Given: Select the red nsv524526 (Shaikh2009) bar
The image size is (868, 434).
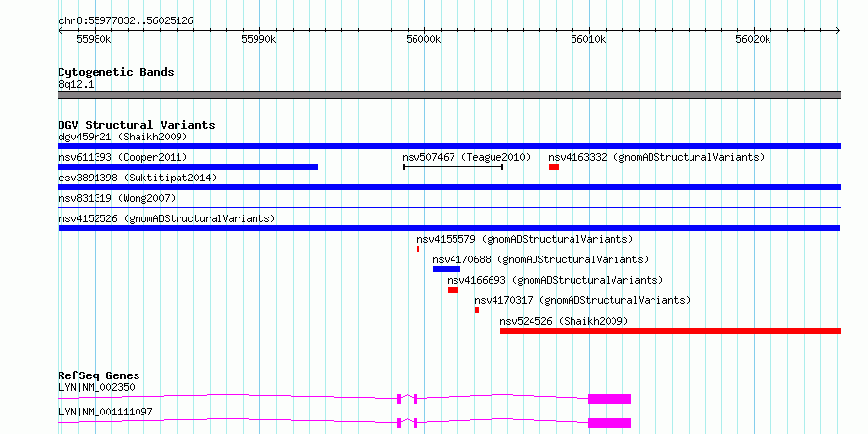Looking at the screenshot, I should [670, 331].
